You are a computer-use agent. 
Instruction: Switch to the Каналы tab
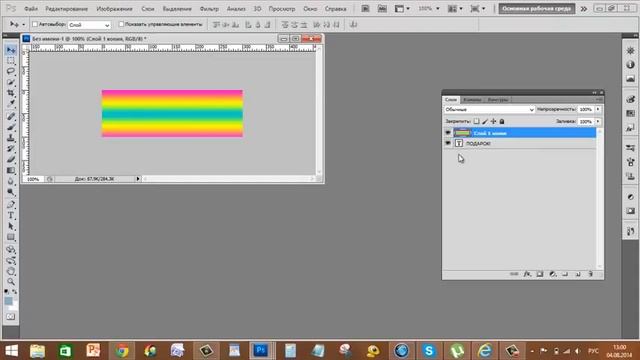[x=472, y=100]
